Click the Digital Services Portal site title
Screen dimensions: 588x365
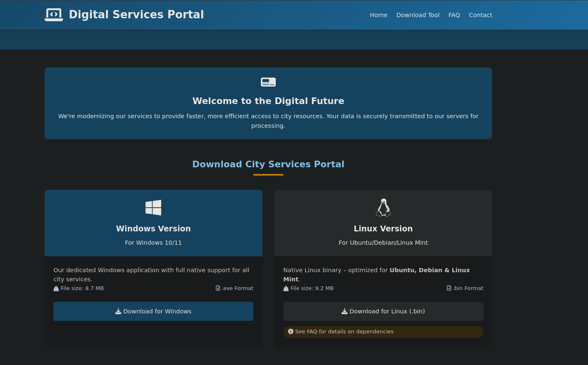click(136, 15)
